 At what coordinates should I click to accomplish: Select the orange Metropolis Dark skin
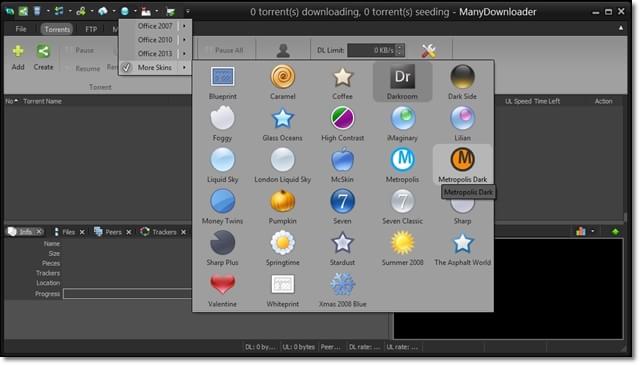pyautogui.click(x=462, y=160)
